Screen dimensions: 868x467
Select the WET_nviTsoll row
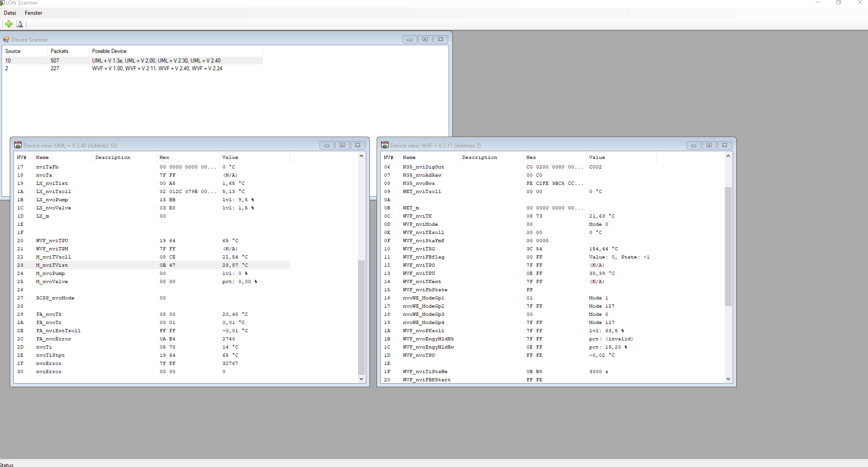[520, 192]
